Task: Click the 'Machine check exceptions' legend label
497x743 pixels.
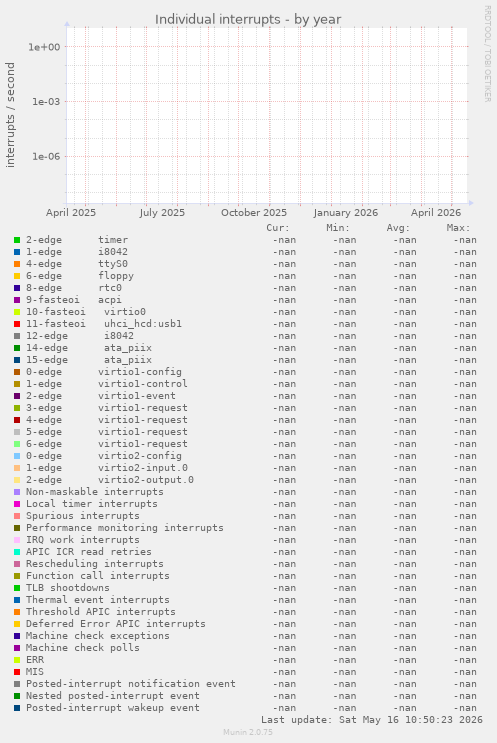Action: tap(98, 636)
